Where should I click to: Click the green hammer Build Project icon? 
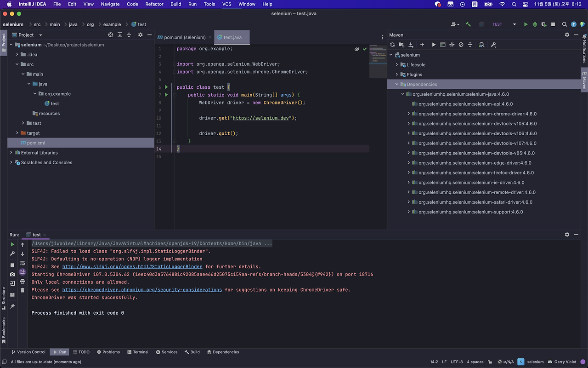(468, 24)
